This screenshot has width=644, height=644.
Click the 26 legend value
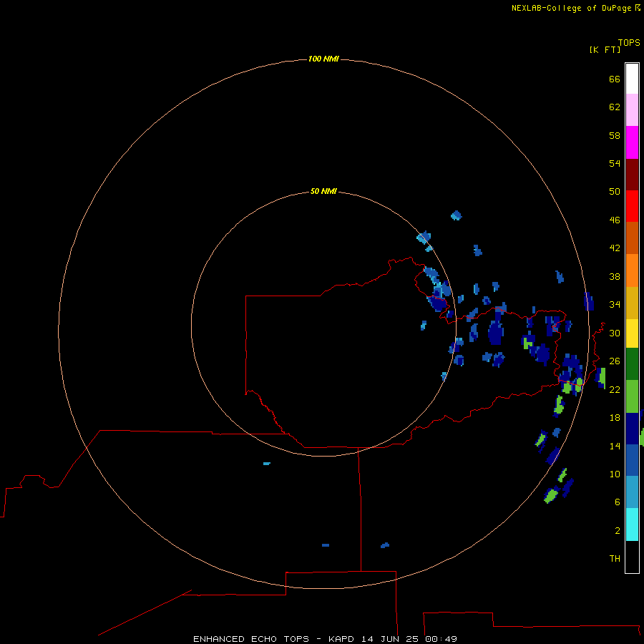tap(615, 361)
